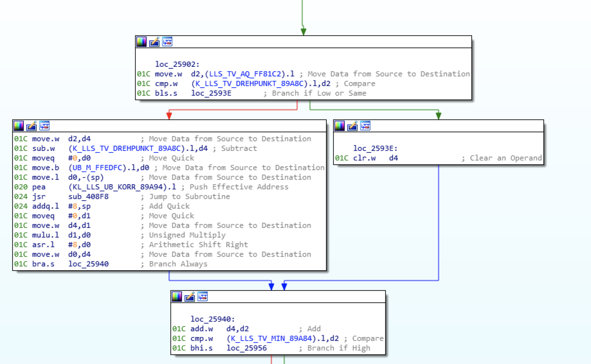
Task: Follow loc_2593E in bls.s instruction
Action: tap(211, 93)
